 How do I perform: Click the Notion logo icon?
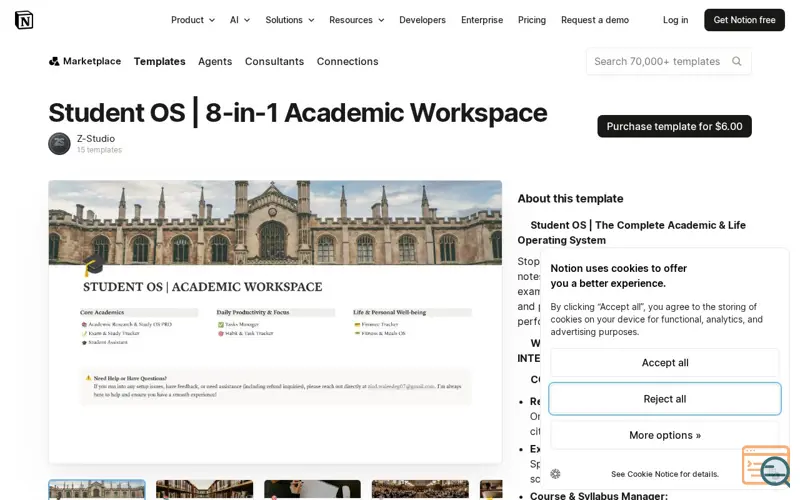[x=24, y=20]
